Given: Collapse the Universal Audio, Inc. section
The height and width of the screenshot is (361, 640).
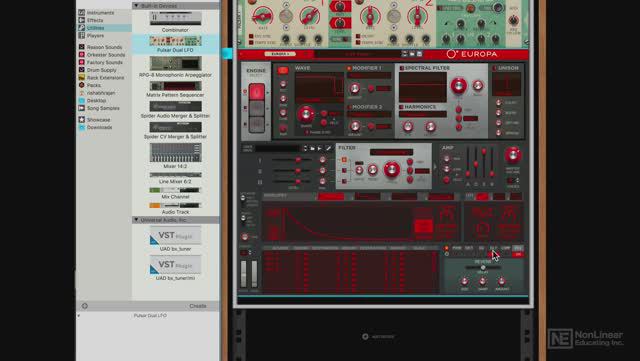Looking at the screenshot, I should tap(136, 220).
